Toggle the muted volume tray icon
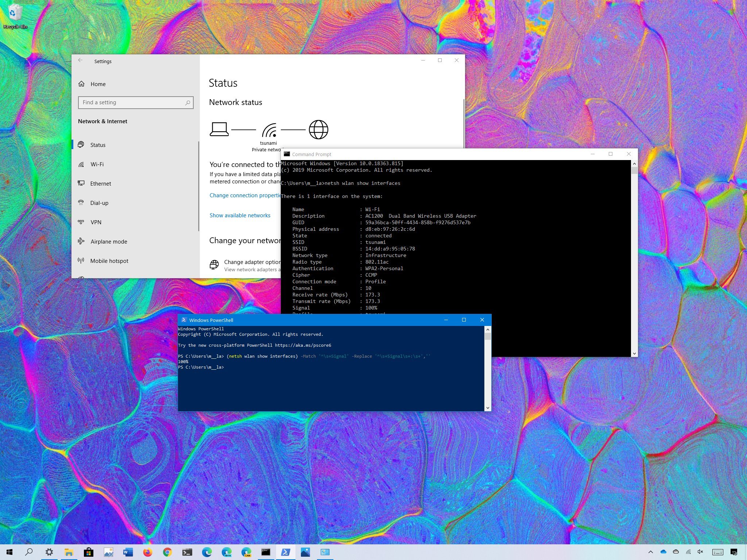This screenshot has height=560, width=747. (700, 552)
